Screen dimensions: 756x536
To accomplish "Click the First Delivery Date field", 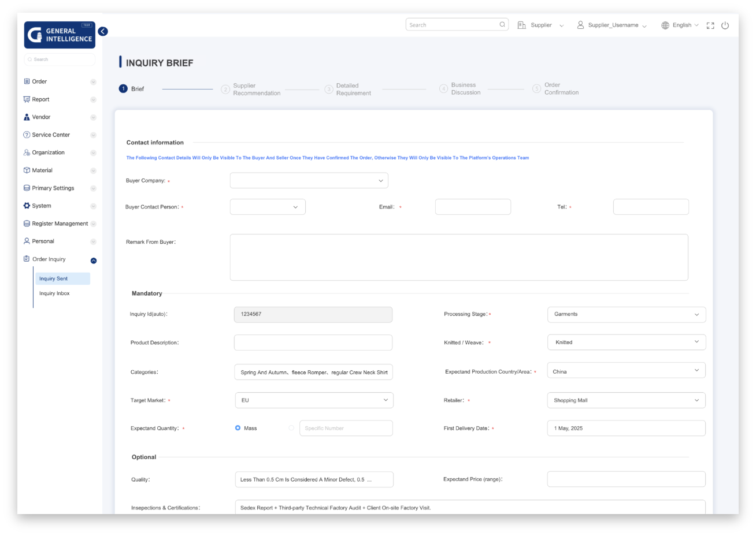I will (627, 428).
